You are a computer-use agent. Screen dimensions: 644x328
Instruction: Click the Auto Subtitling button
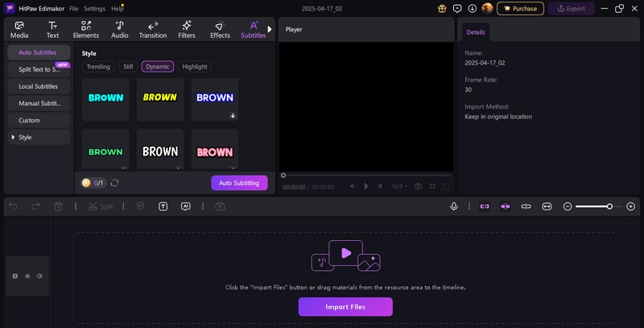[x=239, y=183]
